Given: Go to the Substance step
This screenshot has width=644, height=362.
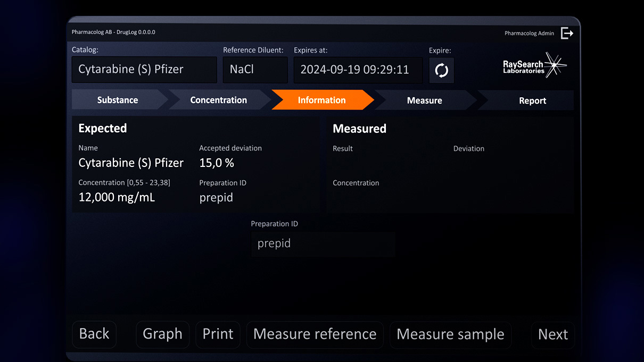Looking at the screenshot, I should (x=118, y=100).
